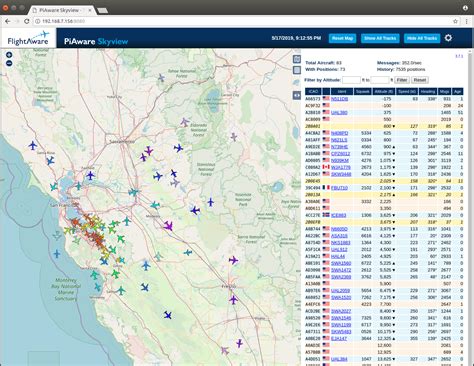
Task: Click the top map-layer icon above the sidebar toggle
Action: click(297, 59)
